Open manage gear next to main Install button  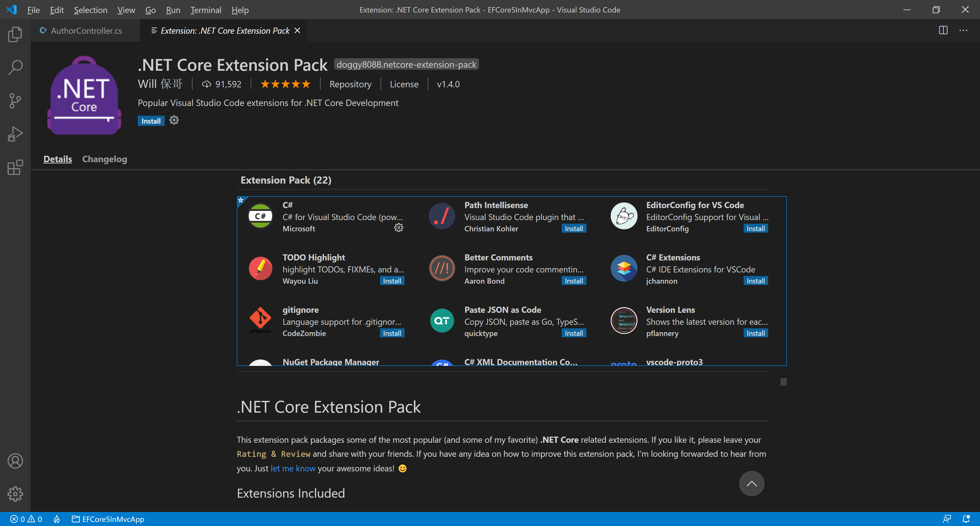174,120
